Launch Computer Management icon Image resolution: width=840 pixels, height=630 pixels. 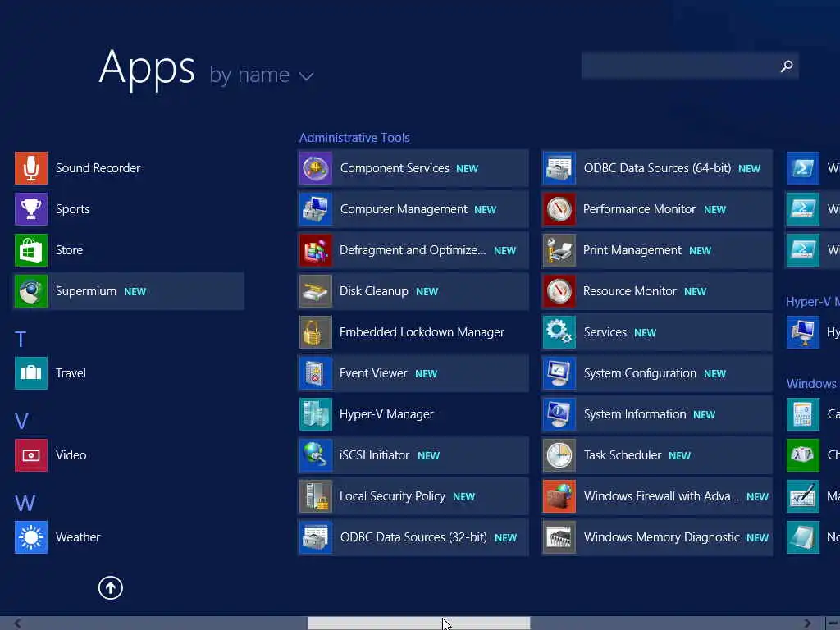tap(316, 209)
